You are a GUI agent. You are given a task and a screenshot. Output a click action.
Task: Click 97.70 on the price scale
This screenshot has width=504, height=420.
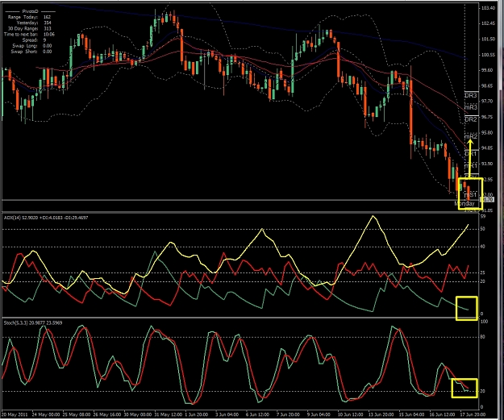click(x=489, y=102)
